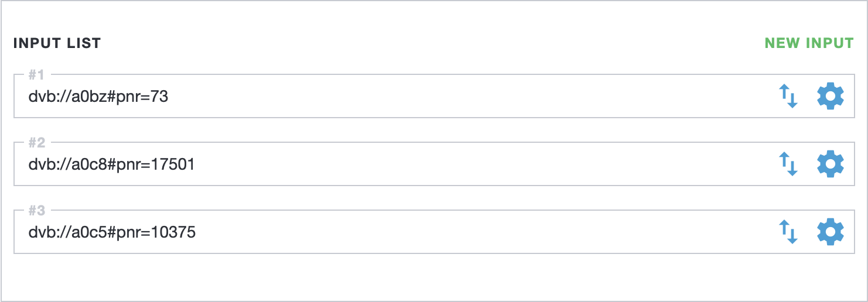This screenshot has width=868, height=302.
Task: Add a new input via NEW INPUT
Action: (x=809, y=43)
